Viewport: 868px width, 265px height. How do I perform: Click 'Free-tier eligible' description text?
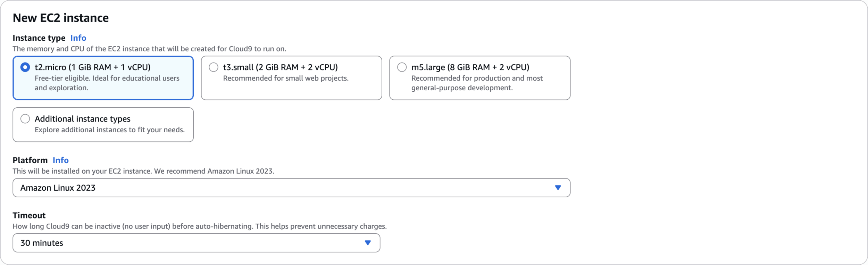tap(107, 83)
